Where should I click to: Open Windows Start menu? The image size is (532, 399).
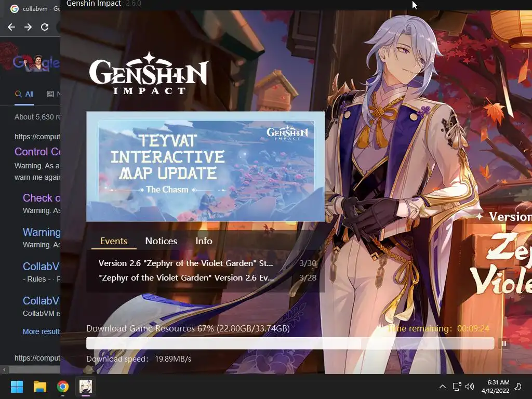[17, 387]
